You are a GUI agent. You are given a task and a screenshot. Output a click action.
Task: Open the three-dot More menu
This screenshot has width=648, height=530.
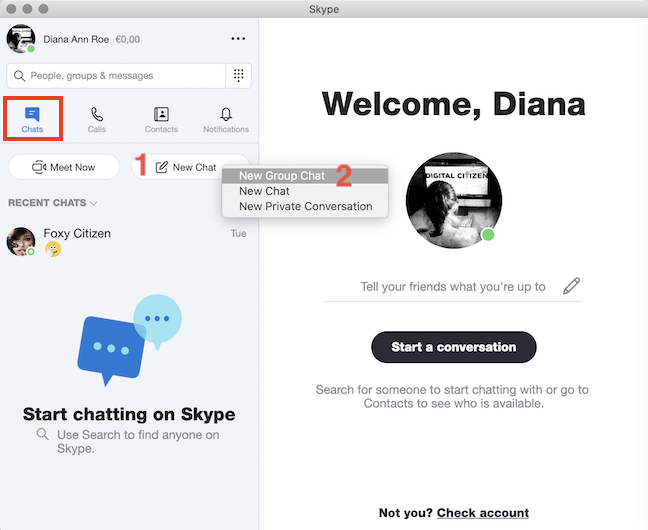[238, 39]
